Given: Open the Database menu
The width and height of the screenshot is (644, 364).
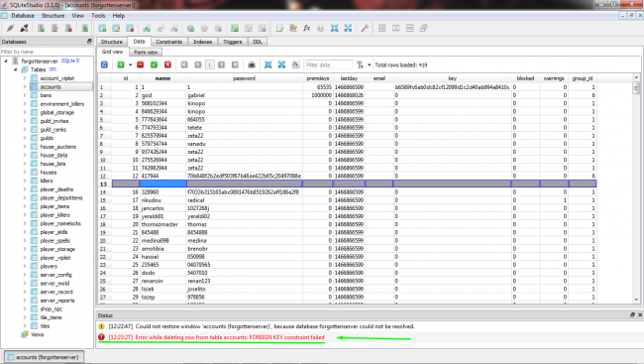Looking at the screenshot, I should pos(23,16).
